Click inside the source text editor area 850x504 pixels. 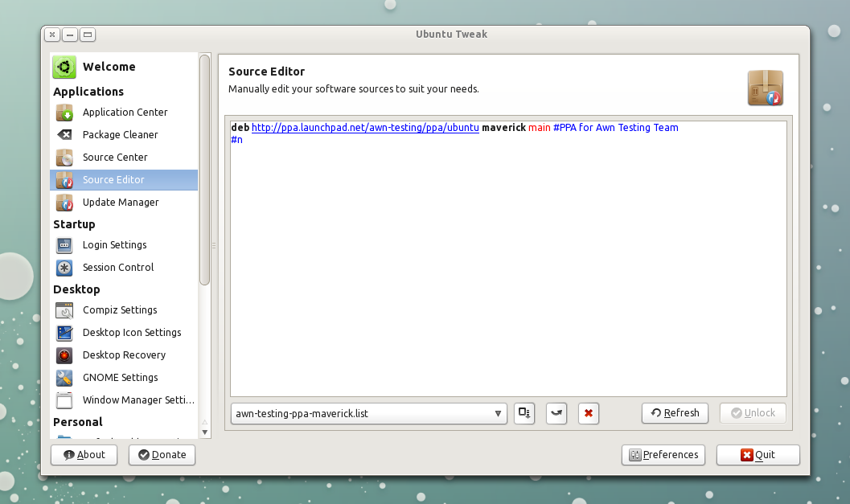pyautogui.click(x=508, y=259)
